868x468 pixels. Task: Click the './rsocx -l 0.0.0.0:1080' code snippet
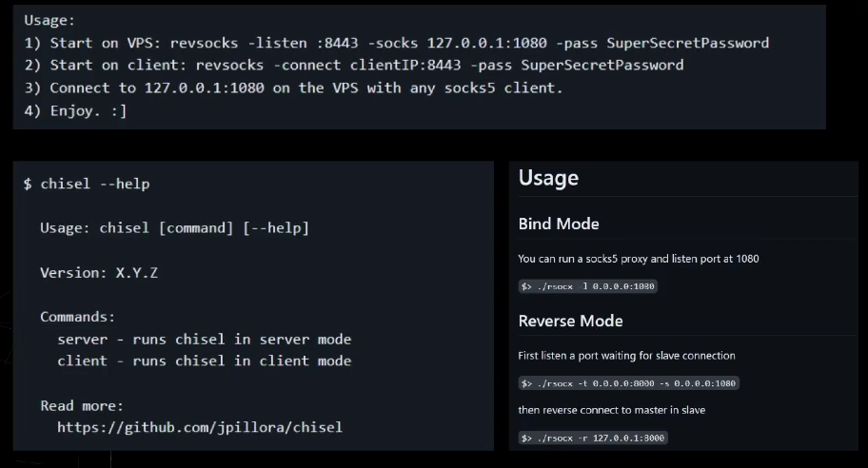pyautogui.click(x=588, y=286)
